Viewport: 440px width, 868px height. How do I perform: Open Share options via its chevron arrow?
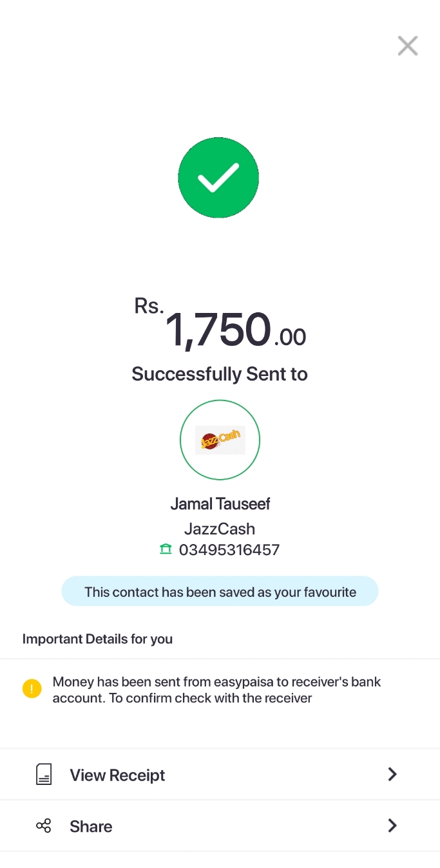(x=392, y=826)
